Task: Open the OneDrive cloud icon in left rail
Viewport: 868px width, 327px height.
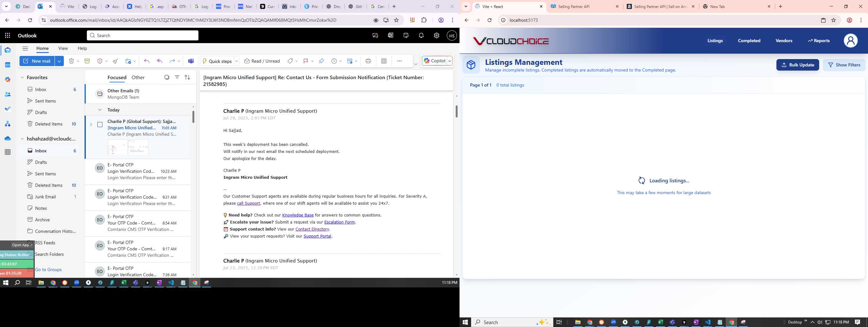Action: (7, 139)
